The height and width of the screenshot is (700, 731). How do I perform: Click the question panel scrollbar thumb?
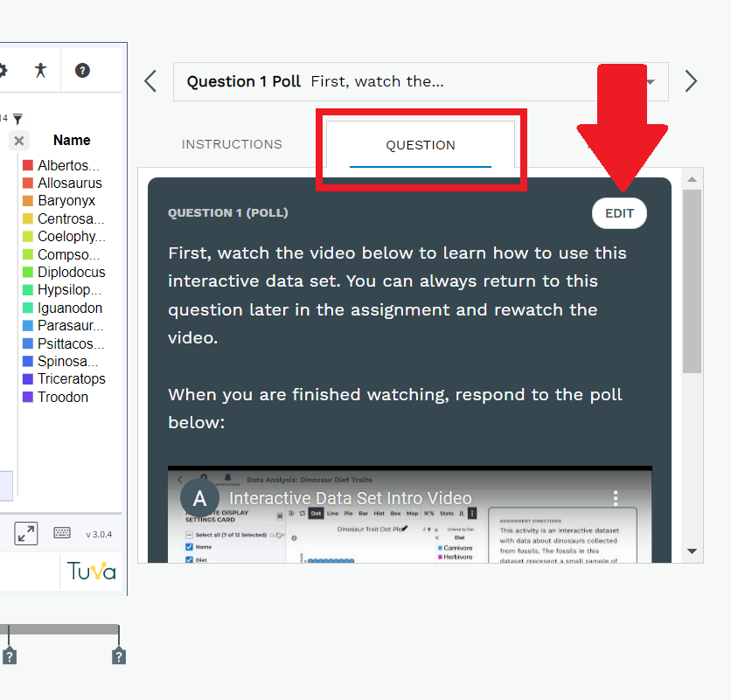(x=693, y=281)
